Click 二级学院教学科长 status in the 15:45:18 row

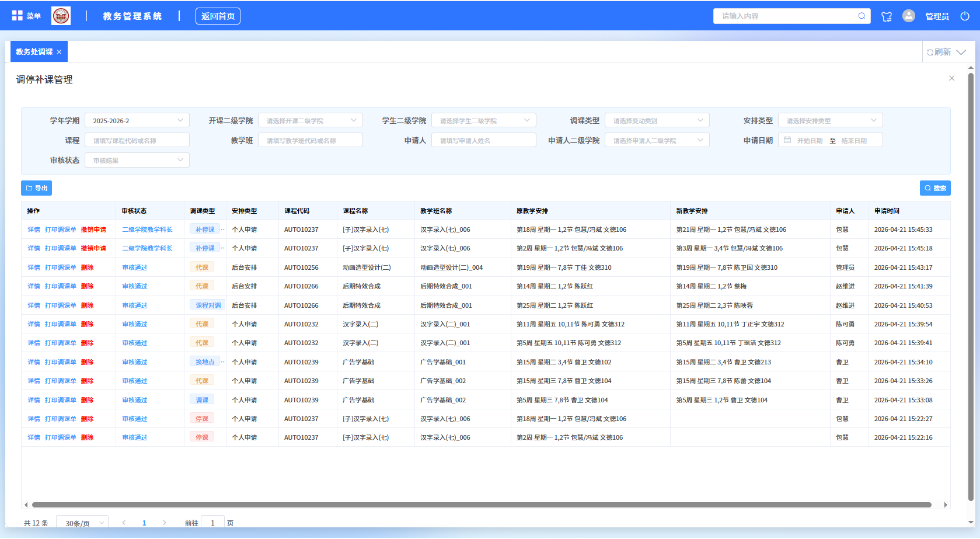click(147, 248)
